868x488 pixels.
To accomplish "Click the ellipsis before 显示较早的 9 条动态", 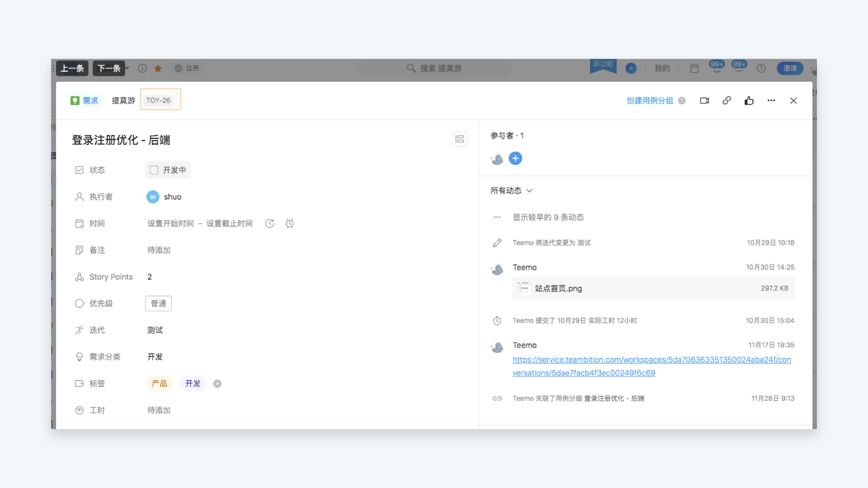I will pos(497,217).
